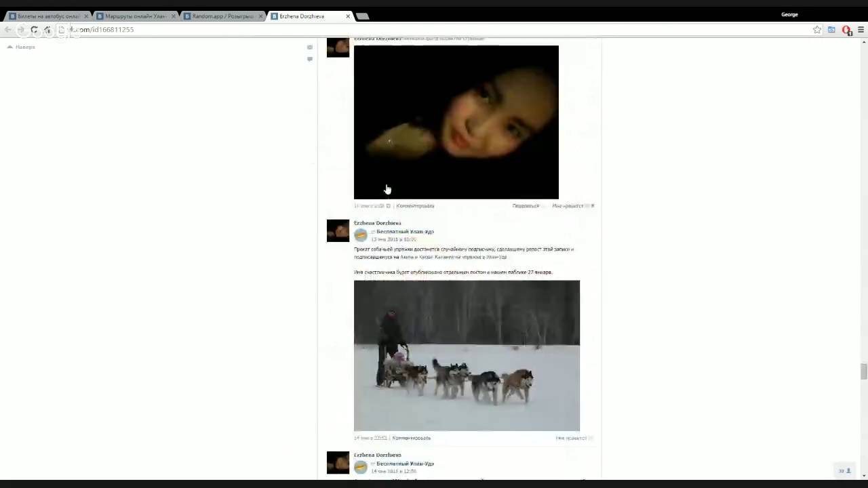Open the dog sled photo
Image resolution: width=868 pixels, height=488 pixels.
point(467,356)
